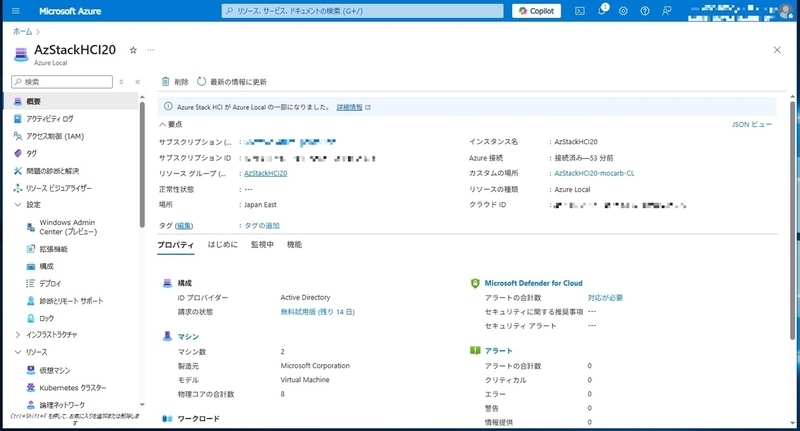This screenshot has height=431, width=800.
Task: Favorite AzStackHCI20 with the star icon
Action: tap(133, 50)
